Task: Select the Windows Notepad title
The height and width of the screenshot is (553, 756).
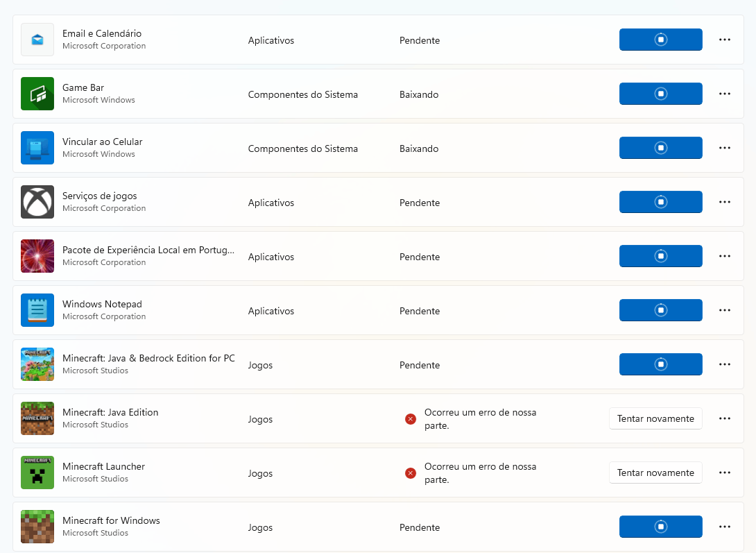Action: 102,304
